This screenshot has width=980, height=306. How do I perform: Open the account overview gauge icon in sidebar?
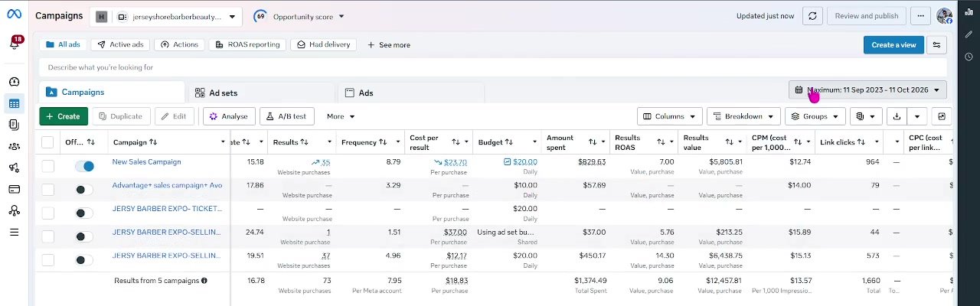14,82
